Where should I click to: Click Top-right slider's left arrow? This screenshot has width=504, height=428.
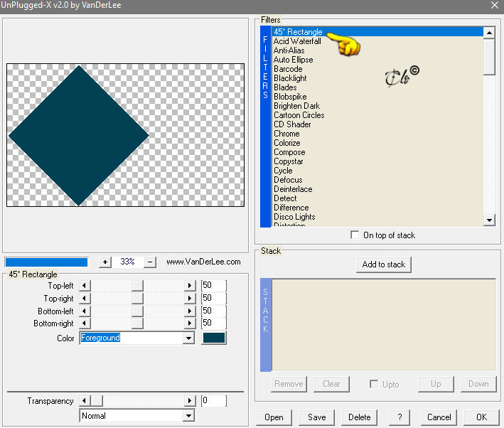click(85, 299)
